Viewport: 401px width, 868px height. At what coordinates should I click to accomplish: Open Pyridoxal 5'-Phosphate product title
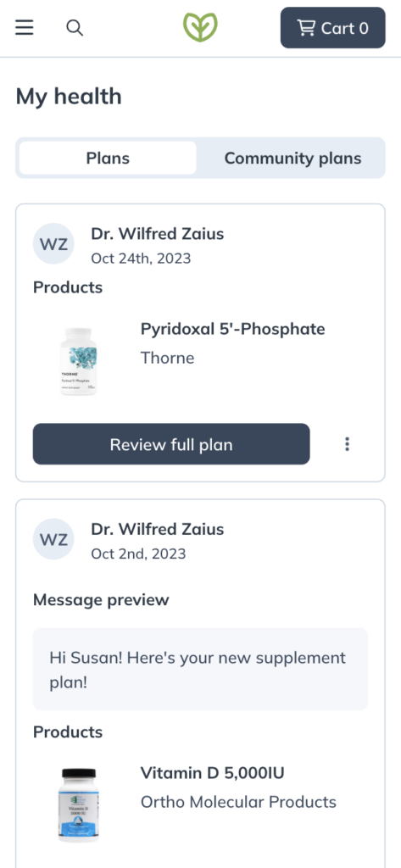(x=232, y=329)
